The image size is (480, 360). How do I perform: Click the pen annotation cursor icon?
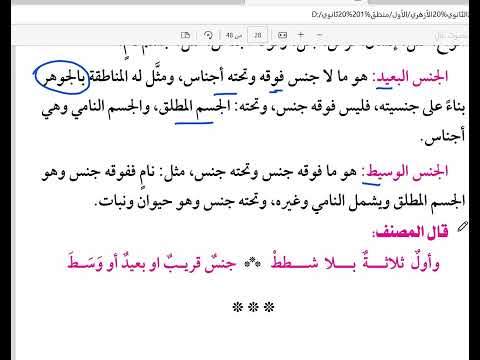coord(463,226)
